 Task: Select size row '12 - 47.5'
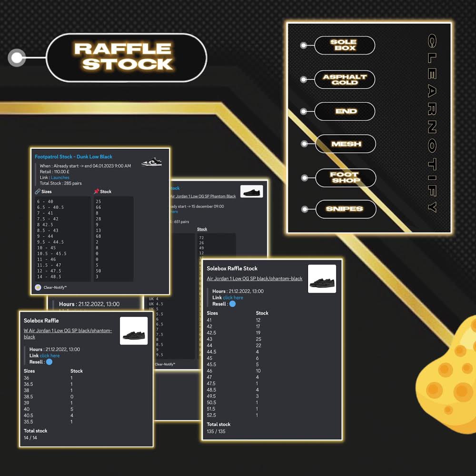click(x=49, y=270)
